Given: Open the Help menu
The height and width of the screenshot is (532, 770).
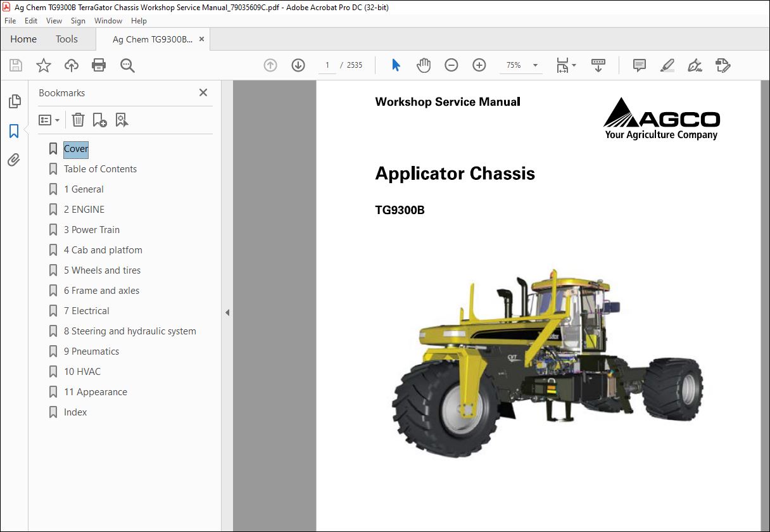Looking at the screenshot, I should [x=139, y=21].
